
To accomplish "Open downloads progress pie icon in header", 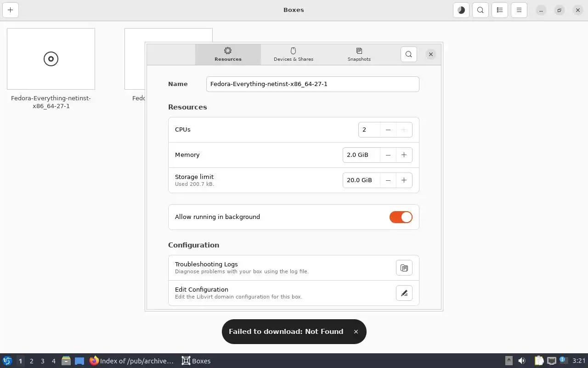I will click(x=461, y=10).
